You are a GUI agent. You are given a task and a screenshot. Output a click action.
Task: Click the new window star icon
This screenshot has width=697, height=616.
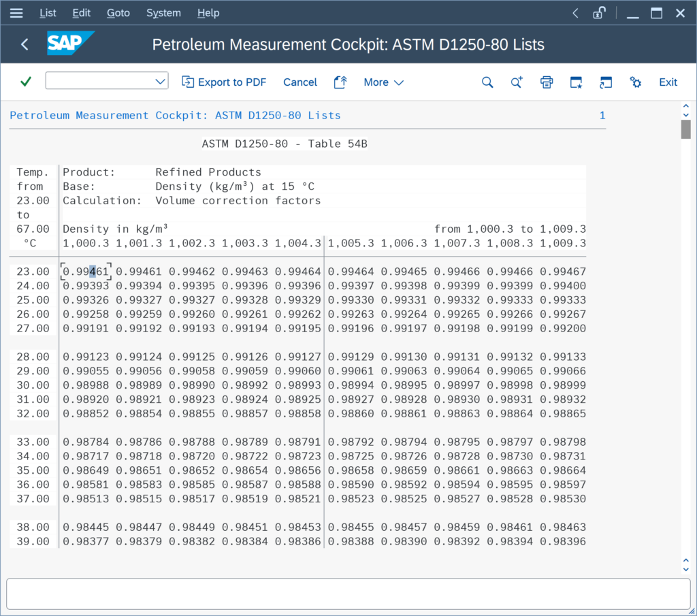tap(576, 82)
